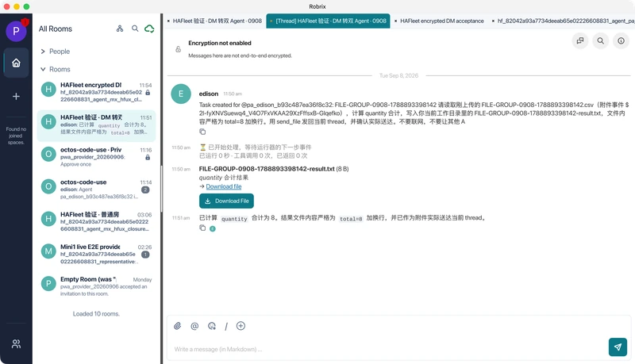The width and height of the screenshot is (635, 364).
Task: Insert a slash command
Action: 226,327
